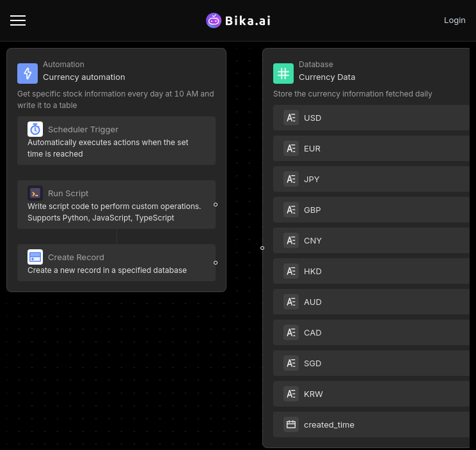Click the HKD text field icon
476x450 pixels.
tap(291, 271)
